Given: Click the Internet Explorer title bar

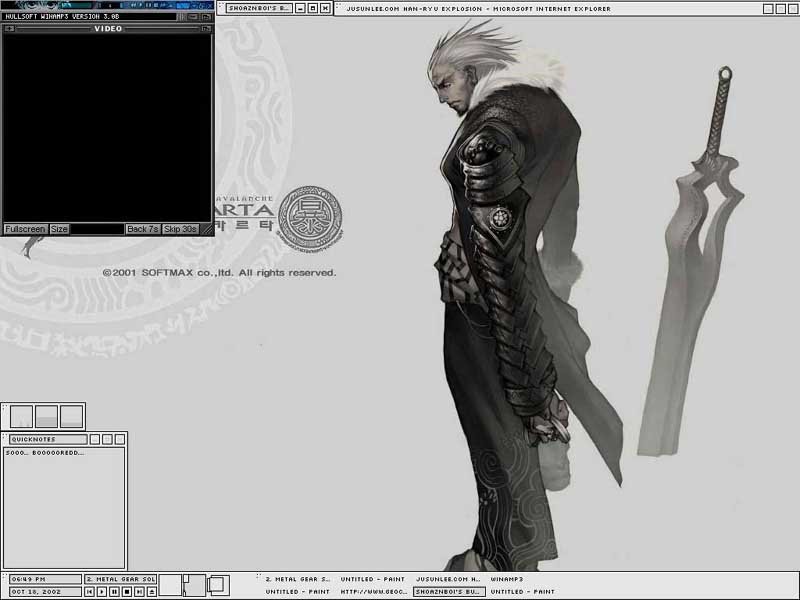Looking at the screenshot, I should coord(550,8).
